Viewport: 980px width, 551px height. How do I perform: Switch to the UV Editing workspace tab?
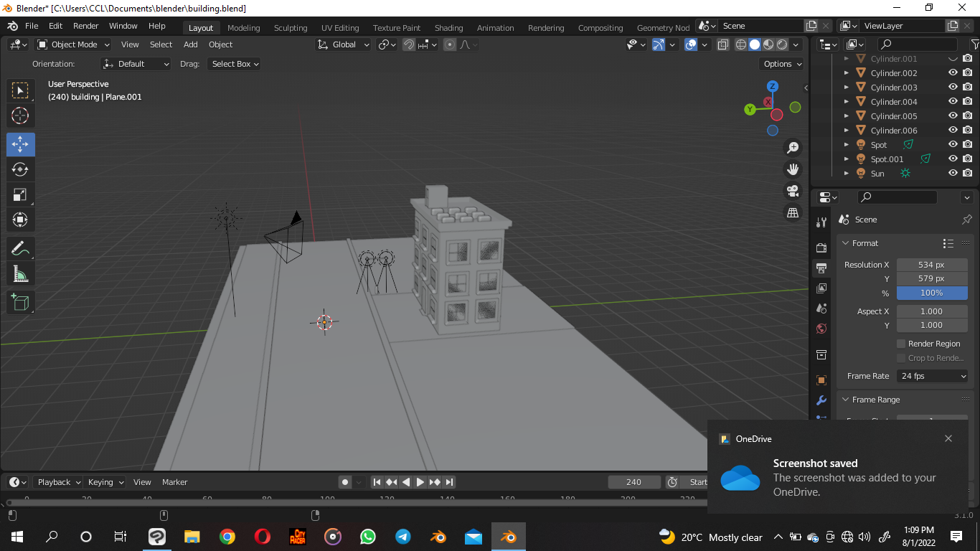coord(340,27)
